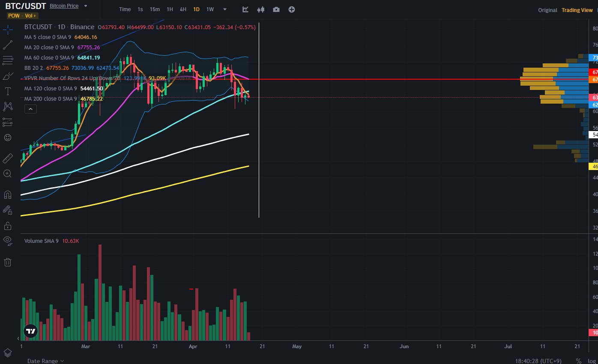The width and height of the screenshot is (598, 364).
Task: Select the MA 60 close indicator legend
Action: click(x=62, y=58)
